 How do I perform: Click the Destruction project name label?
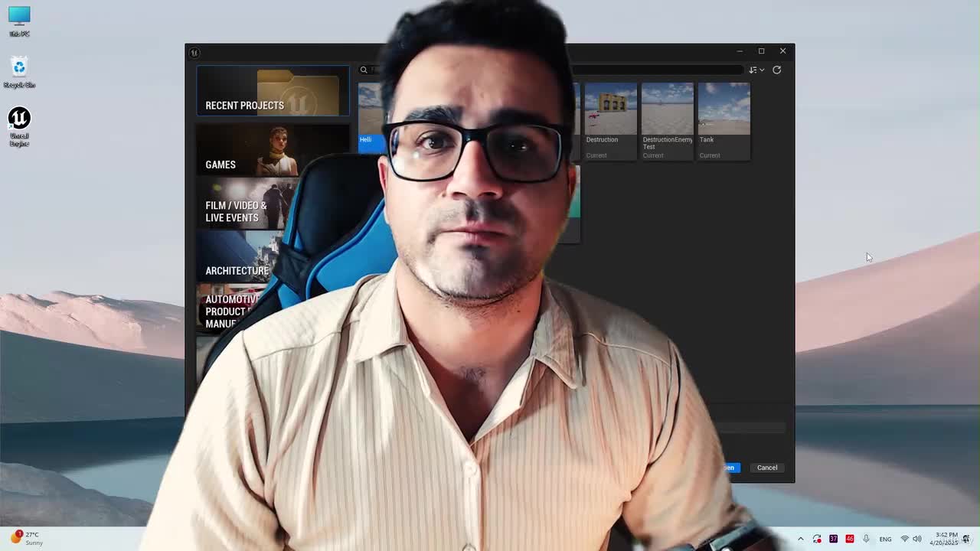click(602, 140)
